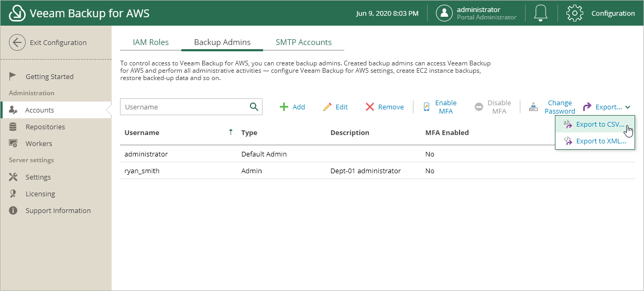
Task: Click the Export to CSV icon
Action: 567,125
